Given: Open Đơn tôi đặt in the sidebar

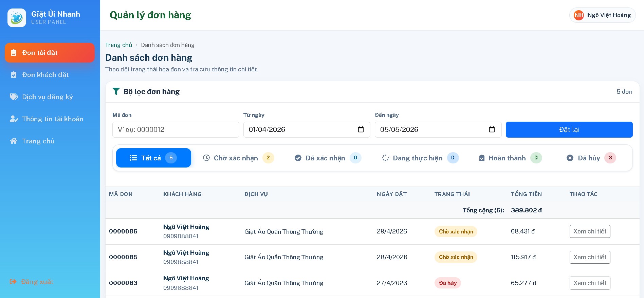Looking at the screenshot, I should click(50, 53).
